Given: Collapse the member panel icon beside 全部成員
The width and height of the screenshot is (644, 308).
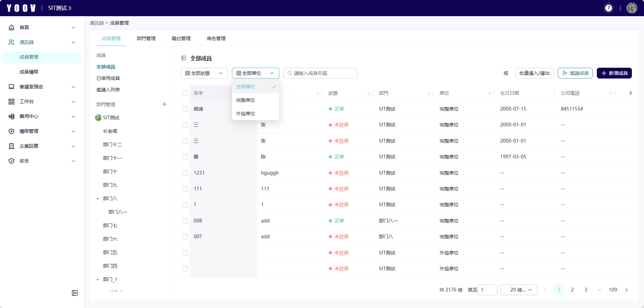Looking at the screenshot, I should pyautogui.click(x=184, y=58).
